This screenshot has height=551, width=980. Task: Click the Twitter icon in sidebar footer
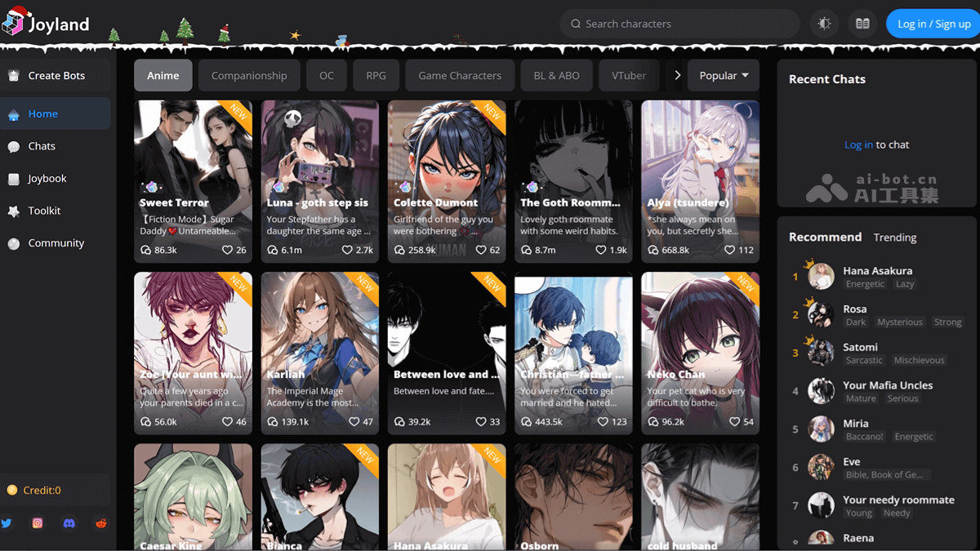tap(7, 523)
